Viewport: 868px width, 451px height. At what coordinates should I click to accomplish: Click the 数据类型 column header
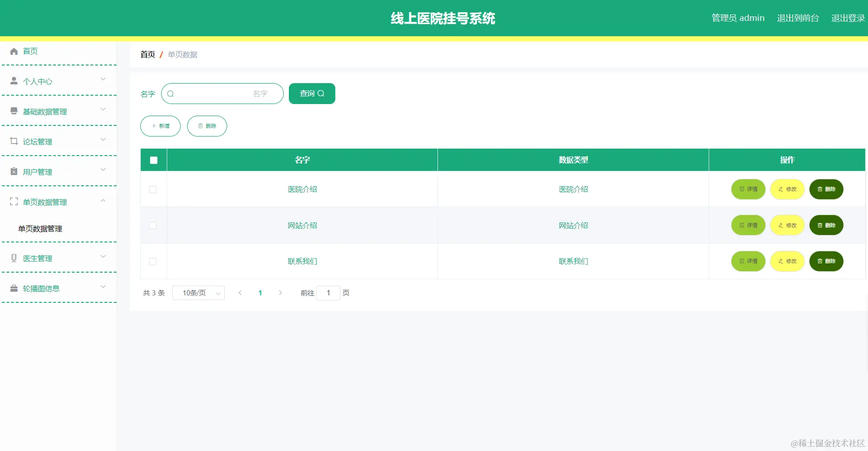pyautogui.click(x=573, y=160)
